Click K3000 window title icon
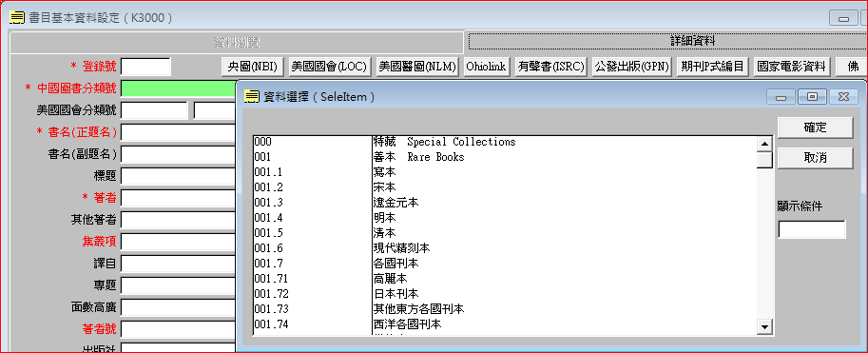This screenshot has height=353, width=868. click(17, 18)
